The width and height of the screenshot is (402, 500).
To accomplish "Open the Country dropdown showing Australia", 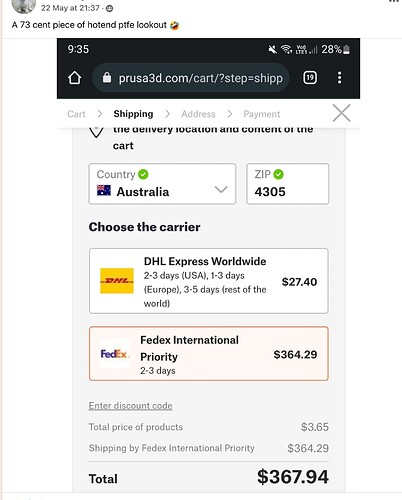I will click(x=162, y=184).
